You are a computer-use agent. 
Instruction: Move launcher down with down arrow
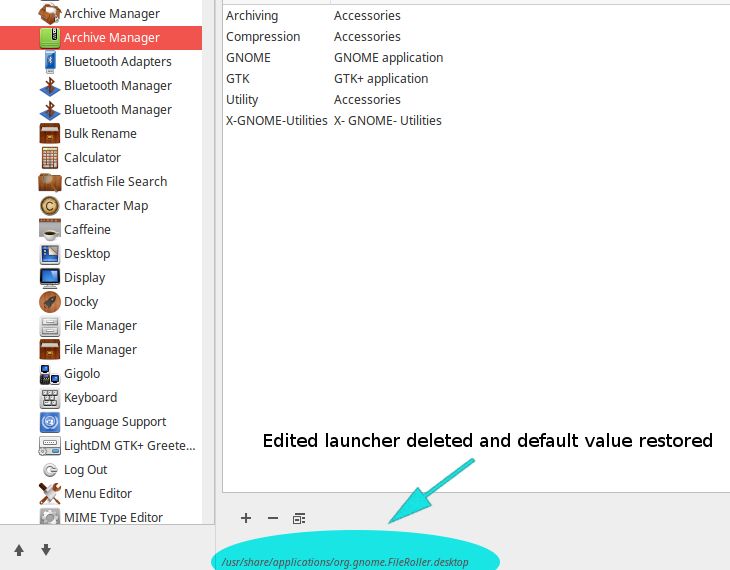coord(46,550)
